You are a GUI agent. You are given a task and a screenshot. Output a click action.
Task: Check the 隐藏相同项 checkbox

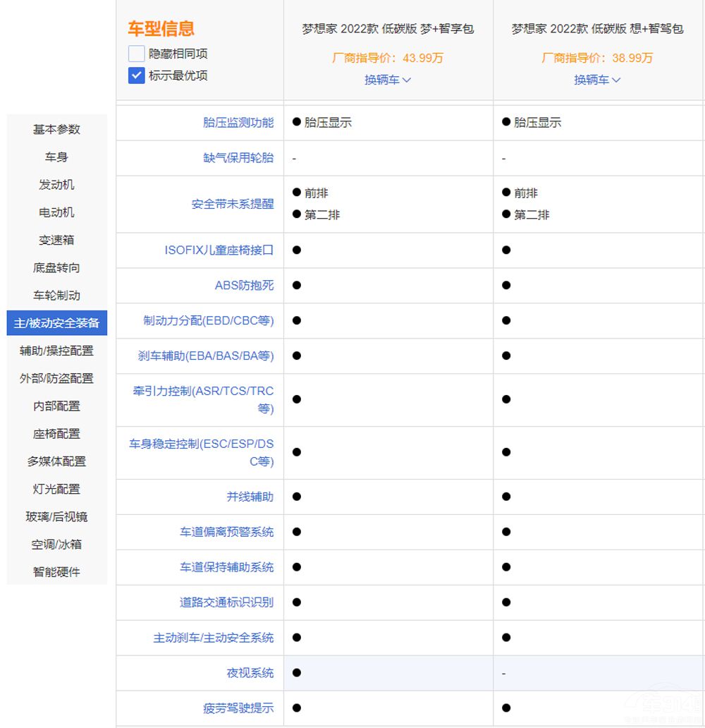(137, 54)
